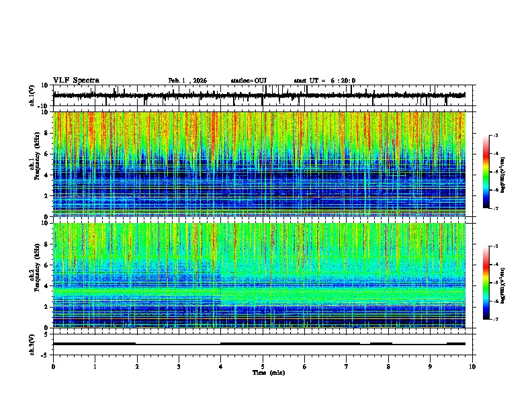Viewport: 532px width, 411px height.
Task: Click the ch.2 color bar log(PSD) label
Action: click(x=503, y=285)
